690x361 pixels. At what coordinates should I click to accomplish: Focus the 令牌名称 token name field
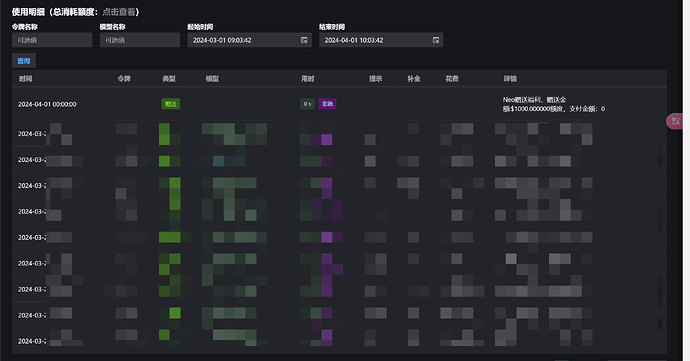(x=52, y=40)
